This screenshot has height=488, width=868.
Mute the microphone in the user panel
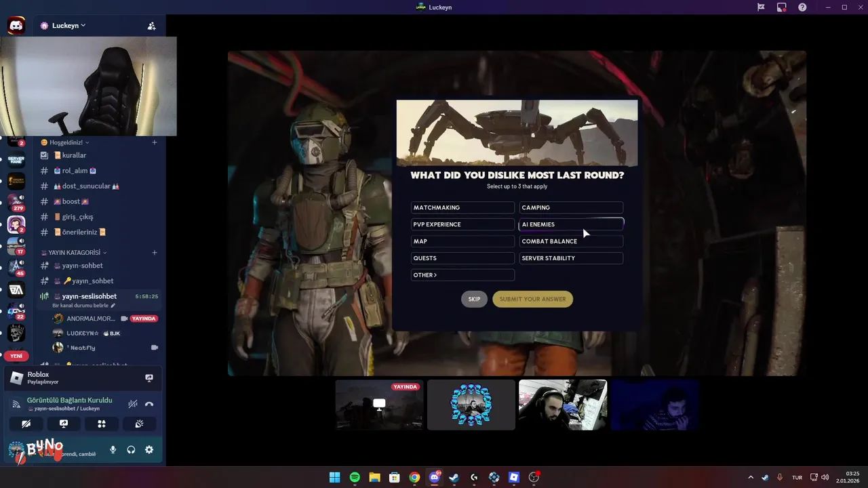tap(113, 449)
